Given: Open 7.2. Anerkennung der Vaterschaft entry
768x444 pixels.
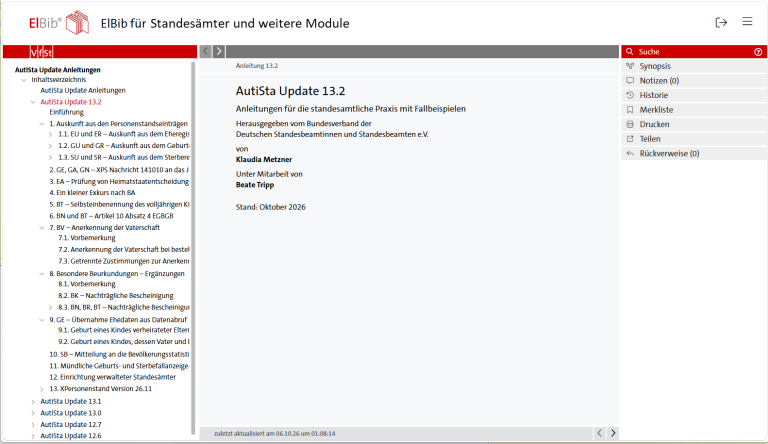Looking at the screenshot, I should [x=123, y=250].
